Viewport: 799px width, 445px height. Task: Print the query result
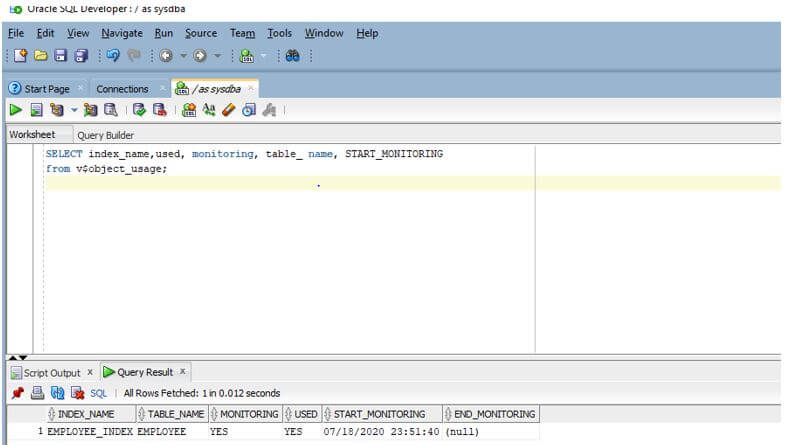[x=38, y=393]
